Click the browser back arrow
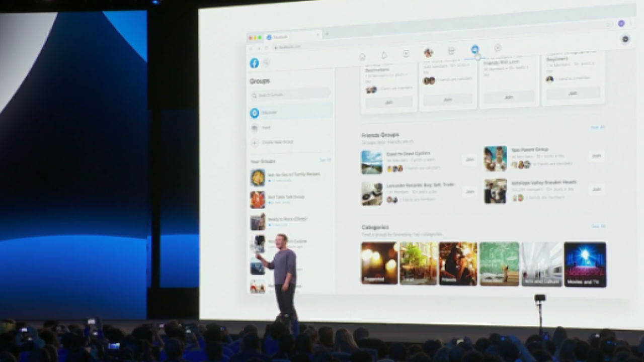 click(252, 48)
